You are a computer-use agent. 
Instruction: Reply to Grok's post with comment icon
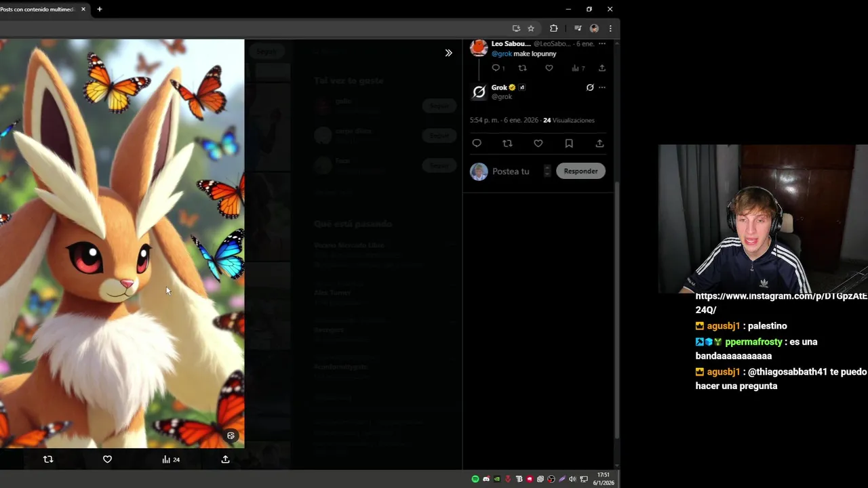477,143
